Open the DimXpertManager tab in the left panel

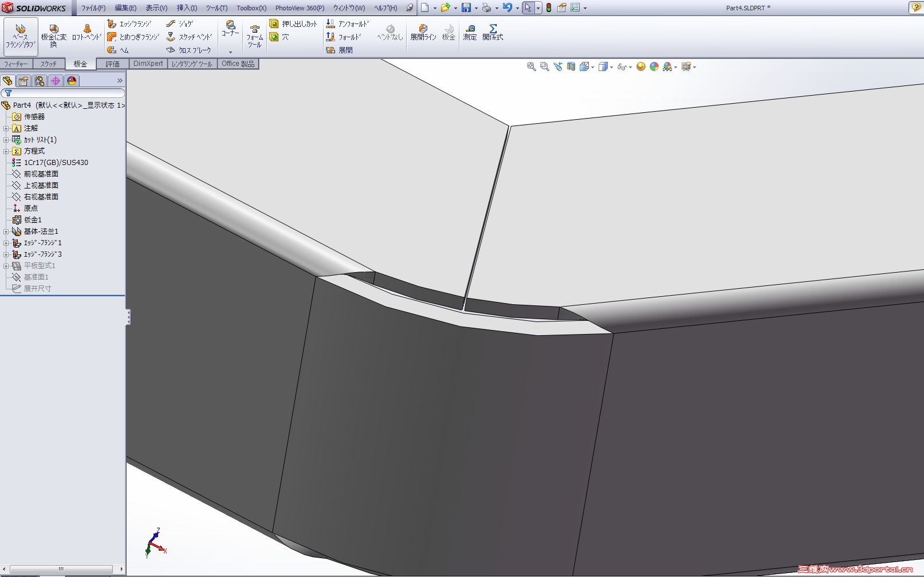point(56,81)
